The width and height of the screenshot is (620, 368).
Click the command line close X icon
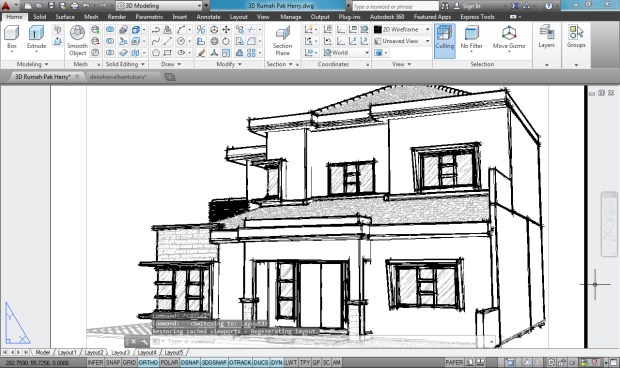(133, 342)
